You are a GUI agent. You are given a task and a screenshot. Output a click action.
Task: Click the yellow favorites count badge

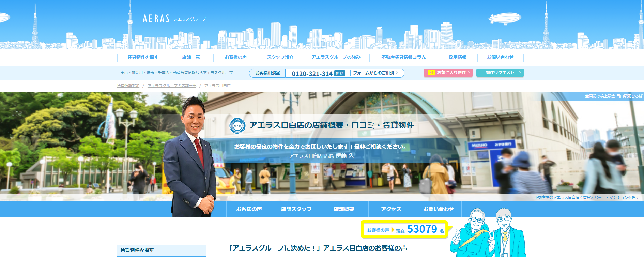click(431, 73)
